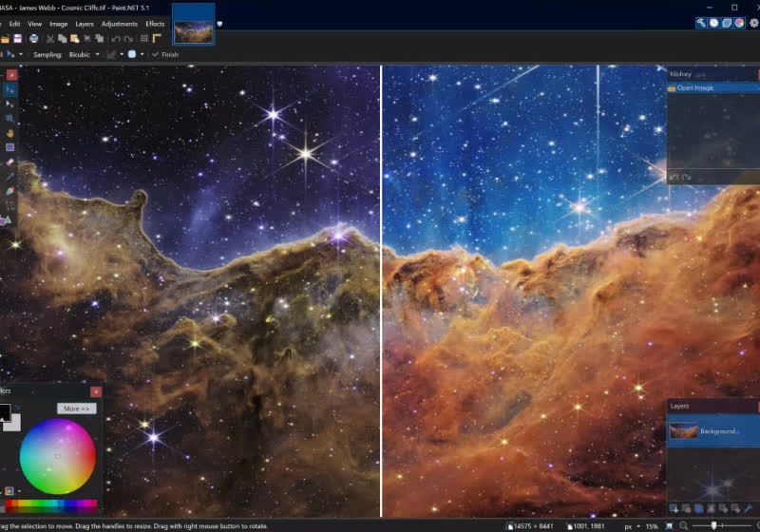Crop to selection using the toolbar icon
Viewport: 760px width, 532px height.
pyautogui.click(x=87, y=39)
